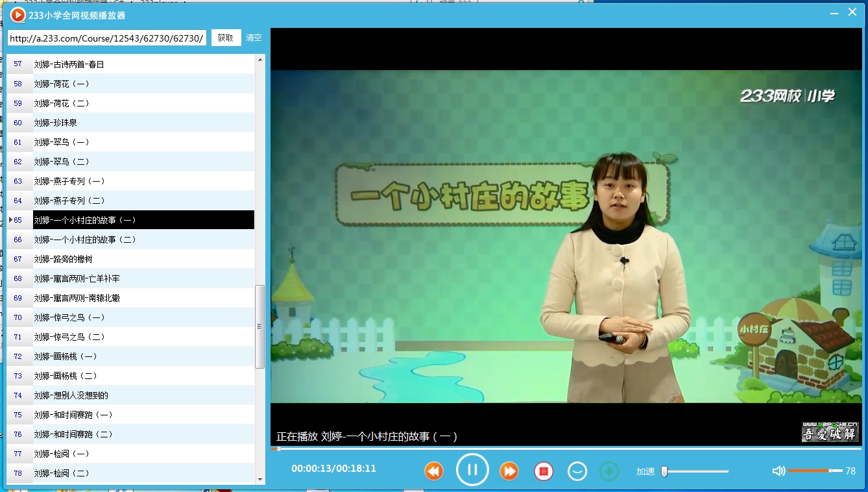Viewport: 868px width, 492px height.
Task: Click the smiley face icon
Action: point(577,471)
